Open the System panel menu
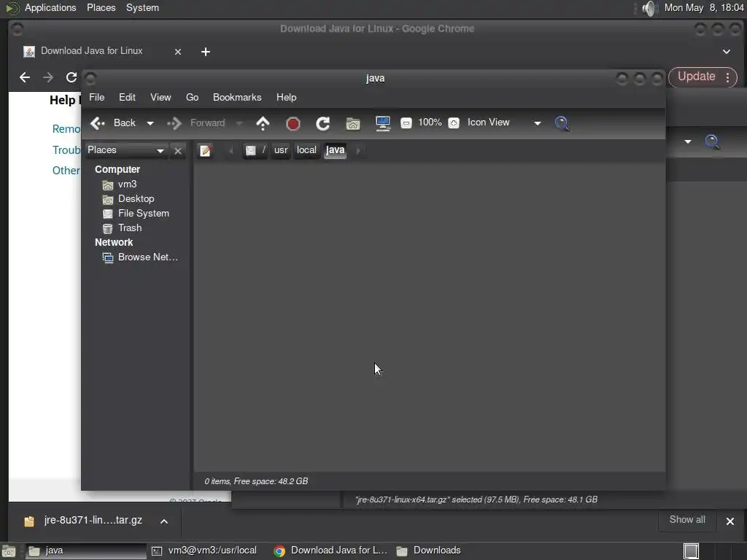Image resolution: width=747 pixels, height=560 pixels. tap(142, 7)
